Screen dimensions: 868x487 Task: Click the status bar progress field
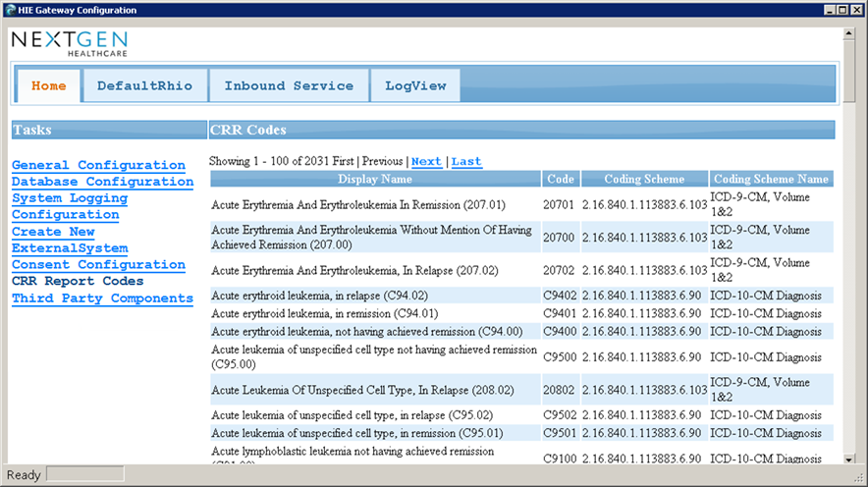click(x=85, y=474)
